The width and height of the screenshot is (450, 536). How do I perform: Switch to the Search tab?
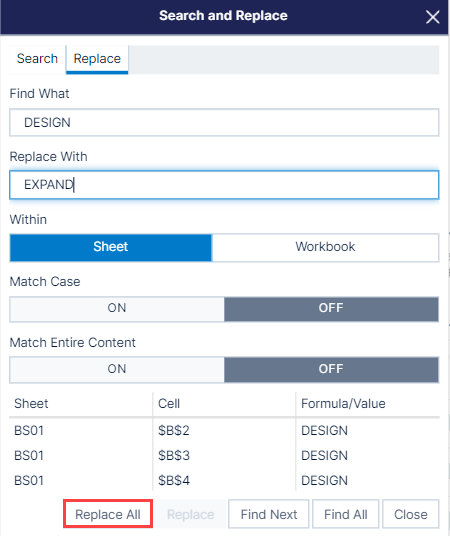[x=37, y=59]
